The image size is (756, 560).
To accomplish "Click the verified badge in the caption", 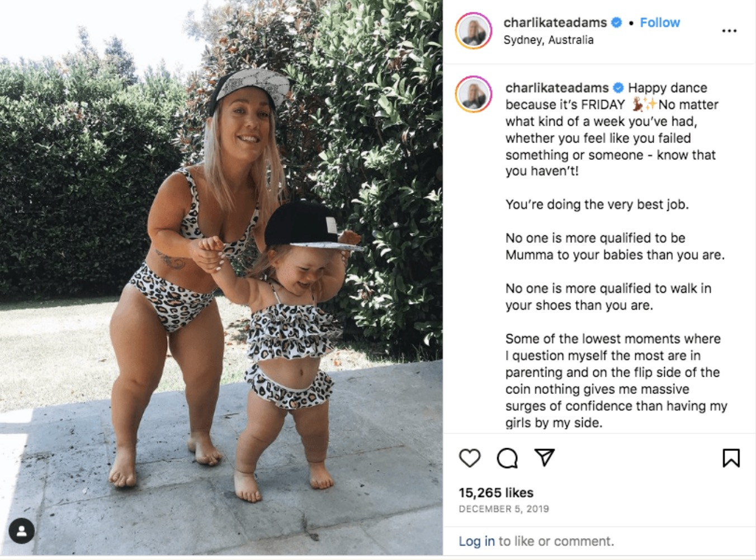I will [618, 88].
